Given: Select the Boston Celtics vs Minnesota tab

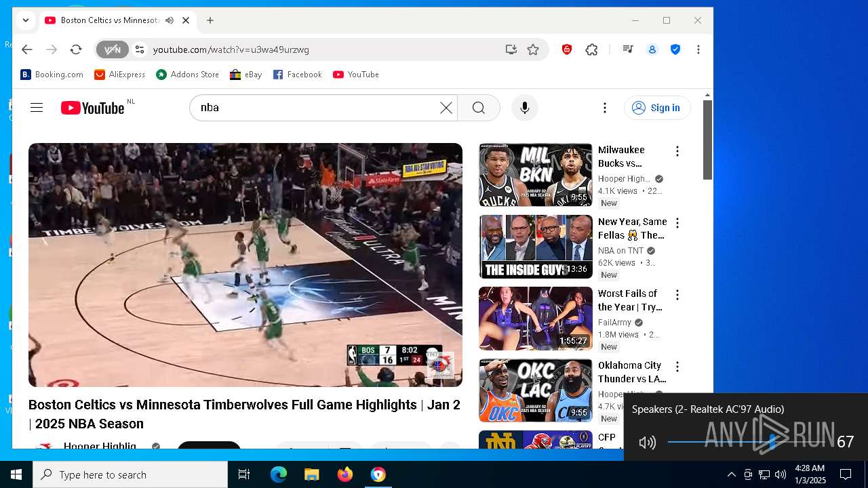Looking at the screenshot, I should [108, 20].
